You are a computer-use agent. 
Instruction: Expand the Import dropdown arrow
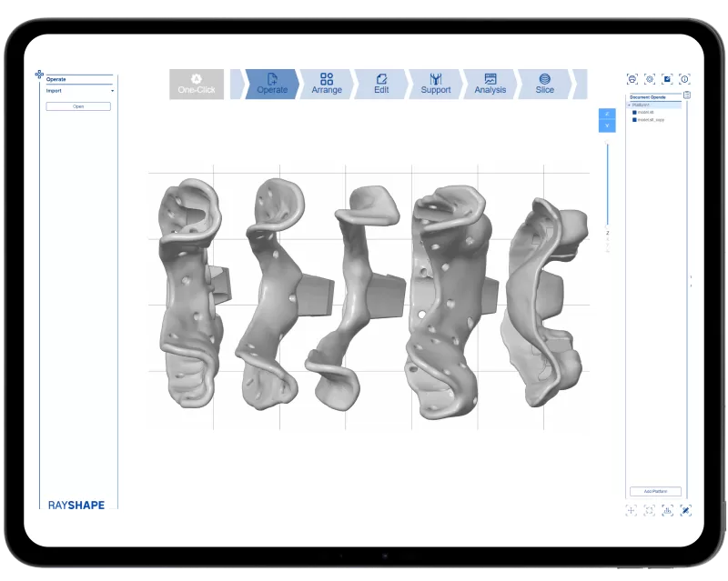coord(113,91)
